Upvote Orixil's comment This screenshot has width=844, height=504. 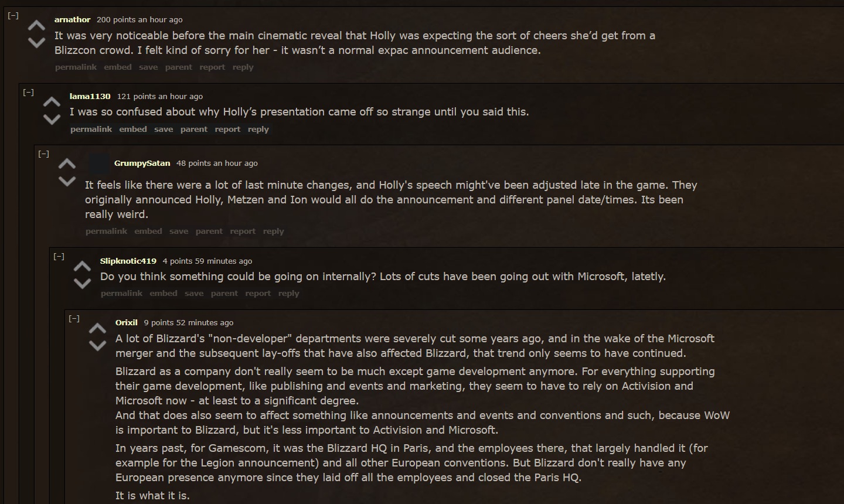97,328
